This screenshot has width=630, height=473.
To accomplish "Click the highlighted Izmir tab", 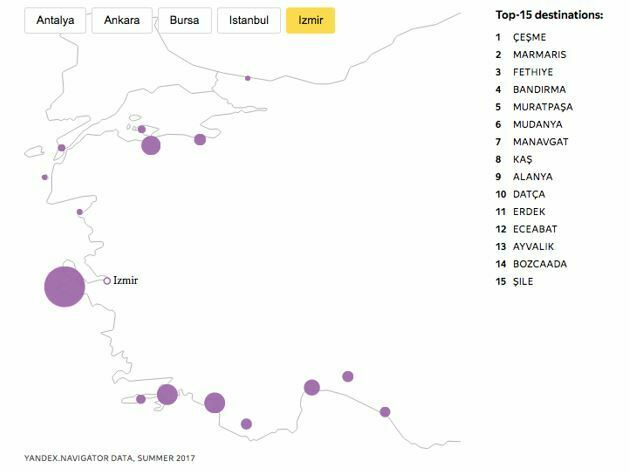I will pyautogui.click(x=310, y=20).
